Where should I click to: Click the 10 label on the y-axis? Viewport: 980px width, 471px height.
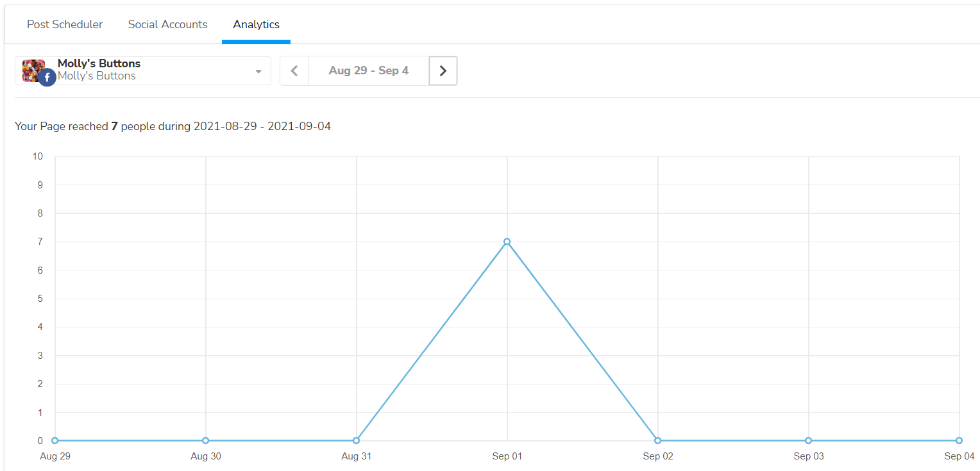(x=38, y=156)
